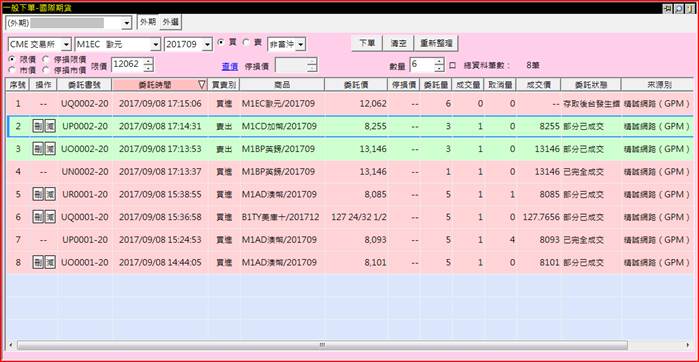Click the horizontal scrollbar thumb
The width and height of the screenshot is (699, 362).
(x=322, y=345)
